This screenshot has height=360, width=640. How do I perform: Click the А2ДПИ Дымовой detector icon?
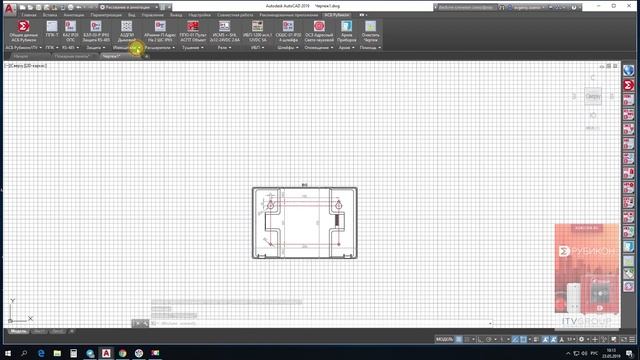127,27
